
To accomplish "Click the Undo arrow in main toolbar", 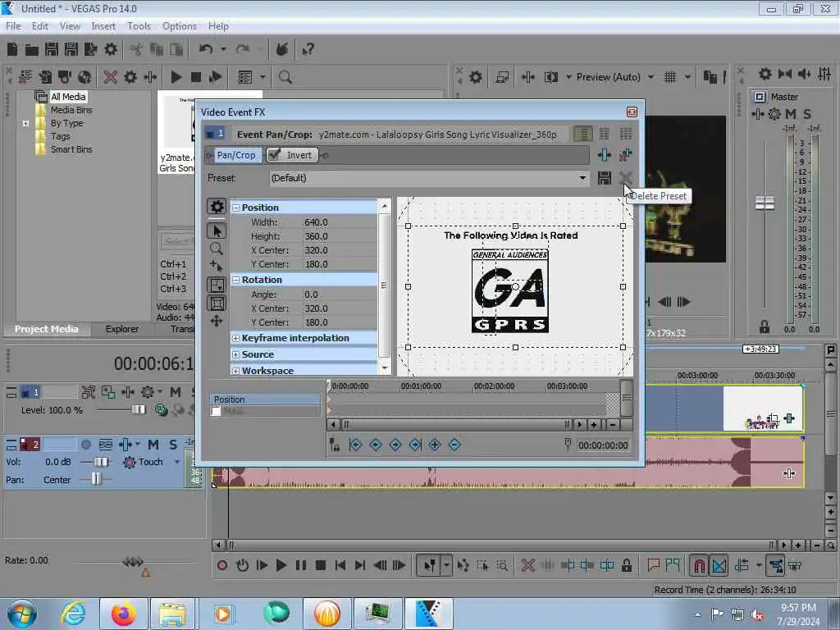I will tap(206, 49).
